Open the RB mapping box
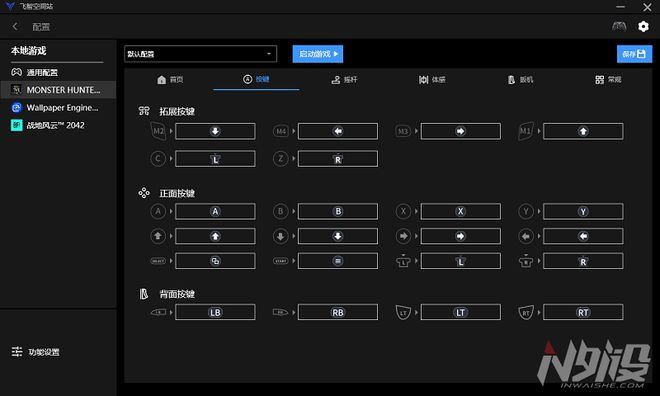The image size is (660, 396). tap(338, 312)
